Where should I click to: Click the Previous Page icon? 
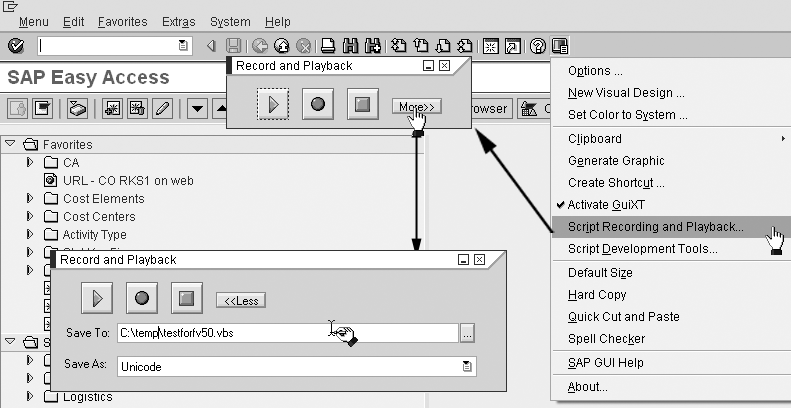[x=421, y=46]
